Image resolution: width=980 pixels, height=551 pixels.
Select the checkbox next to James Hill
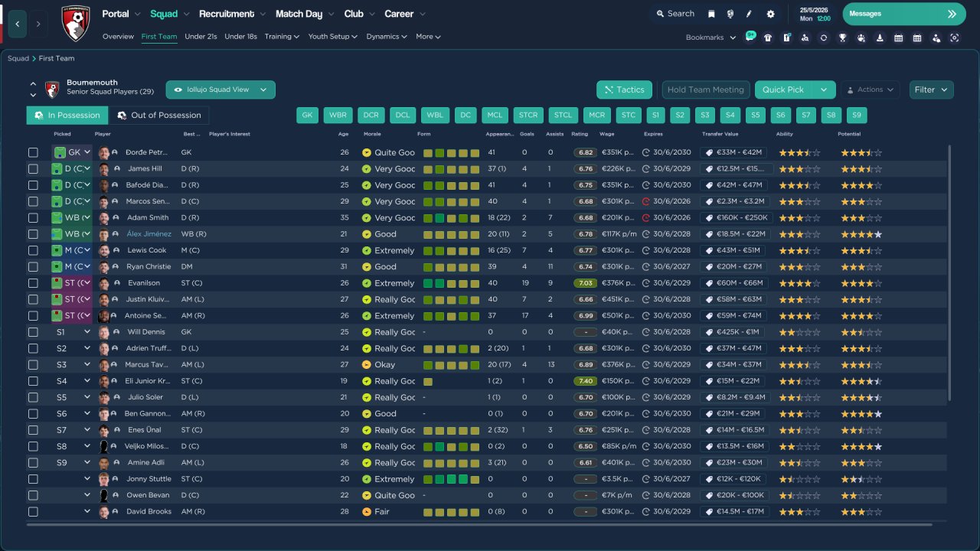click(x=33, y=169)
